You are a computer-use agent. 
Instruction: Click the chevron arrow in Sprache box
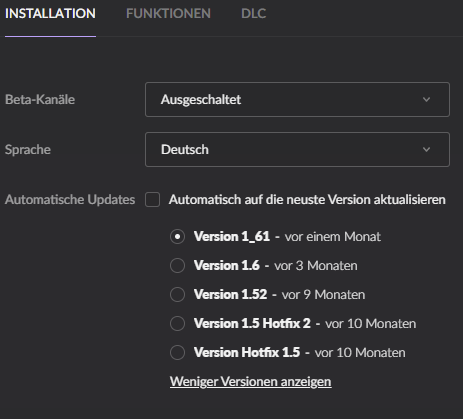pos(426,149)
